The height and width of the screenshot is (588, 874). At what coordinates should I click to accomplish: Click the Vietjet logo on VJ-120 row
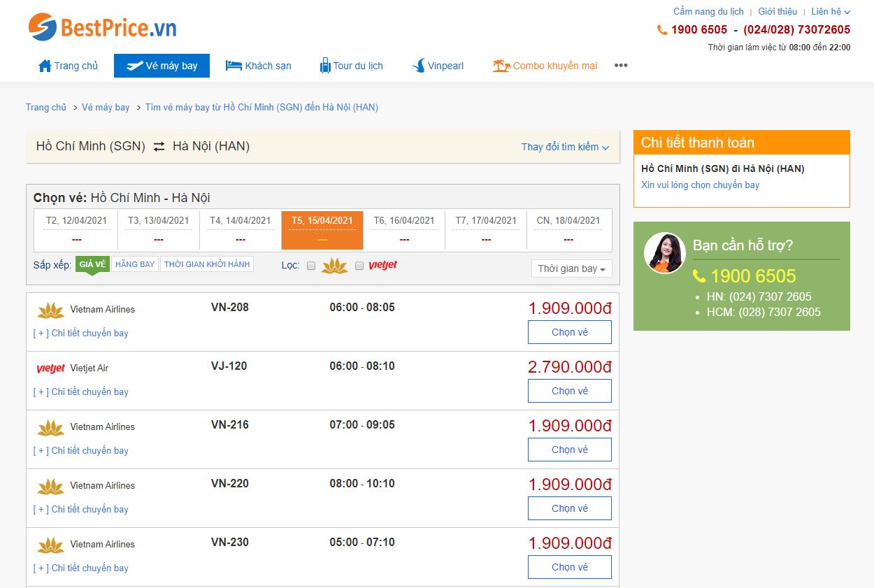[x=50, y=368]
